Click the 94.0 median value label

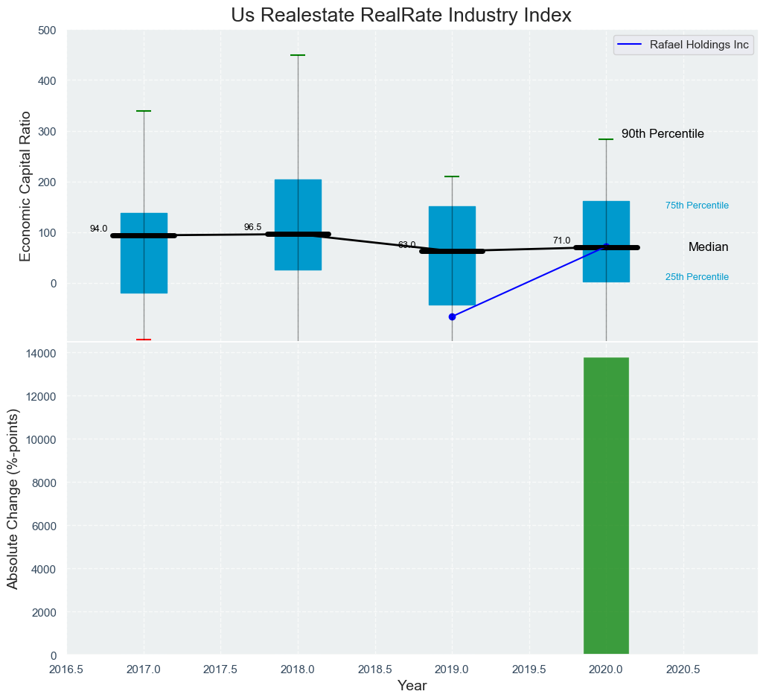coord(98,229)
